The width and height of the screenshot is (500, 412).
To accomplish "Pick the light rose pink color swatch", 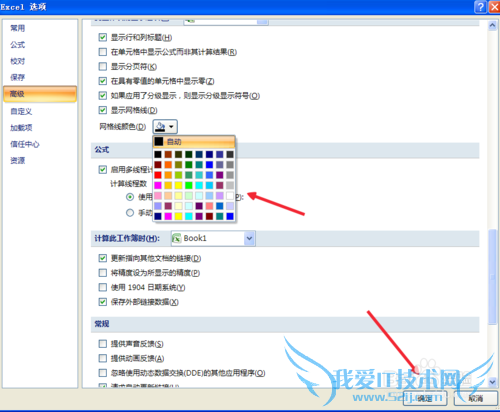I will 158,196.
